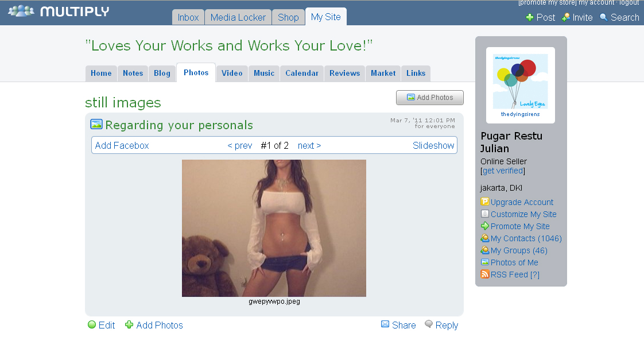Click the Share envelope icon

point(385,324)
